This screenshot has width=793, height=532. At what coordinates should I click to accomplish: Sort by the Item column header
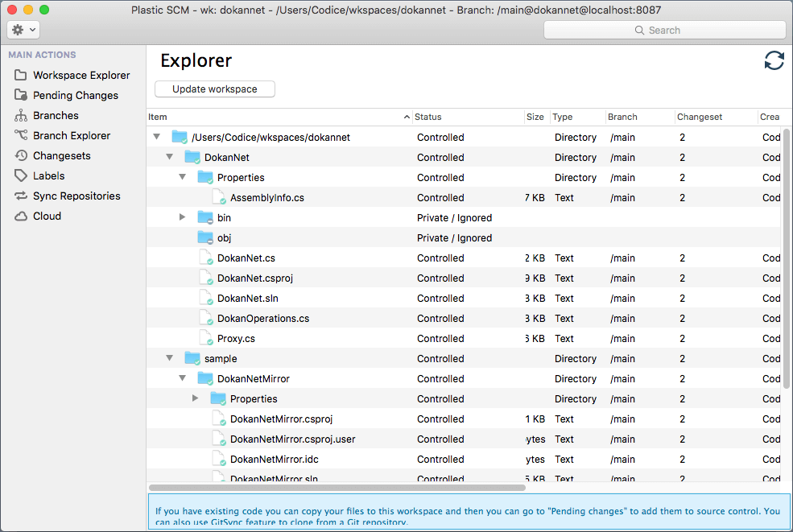click(279, 117)
